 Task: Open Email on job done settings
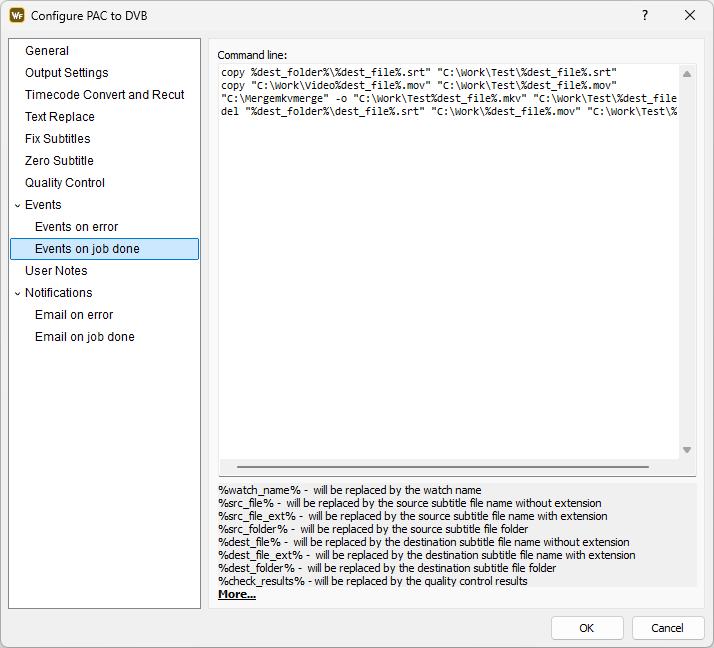84,337
